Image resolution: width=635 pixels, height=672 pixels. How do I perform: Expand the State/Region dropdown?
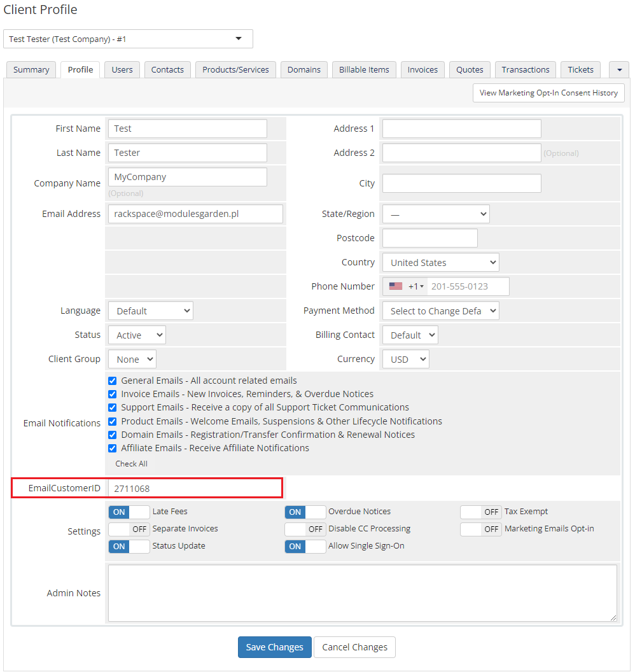[436, 214]
